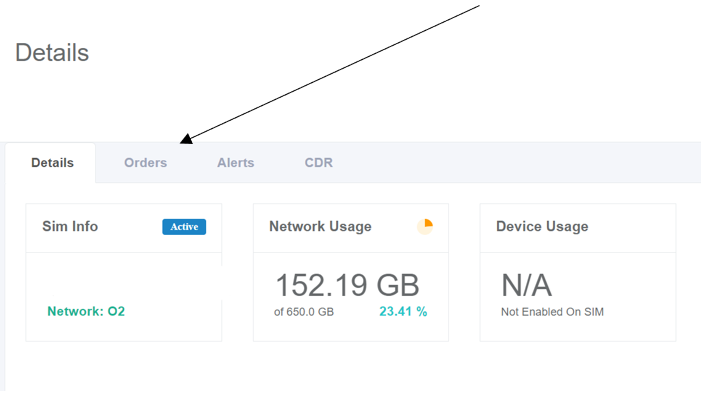707x411 pixels.
Task: Click the blue Active status badge
Action: click(x=184, y=227)
